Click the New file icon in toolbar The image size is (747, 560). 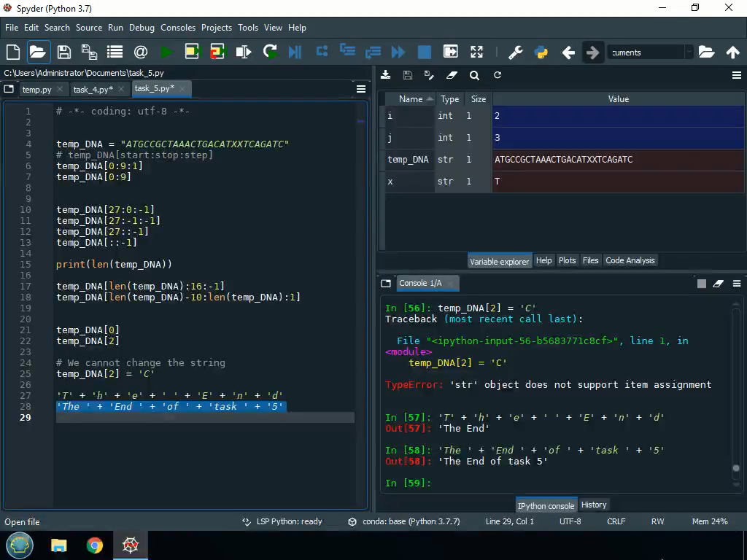[12, 52]
